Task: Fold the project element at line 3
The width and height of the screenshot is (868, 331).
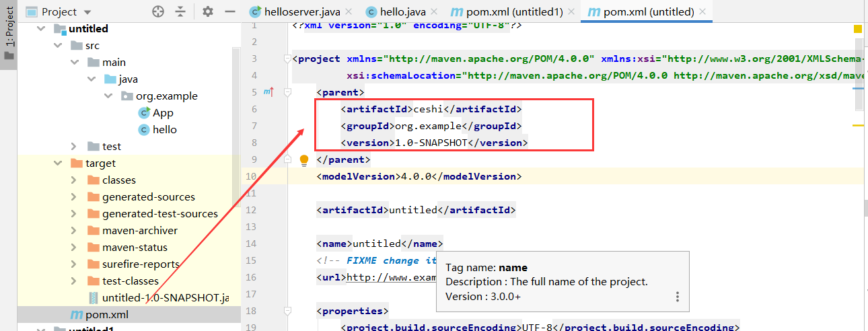Action: tap(287, 59)
